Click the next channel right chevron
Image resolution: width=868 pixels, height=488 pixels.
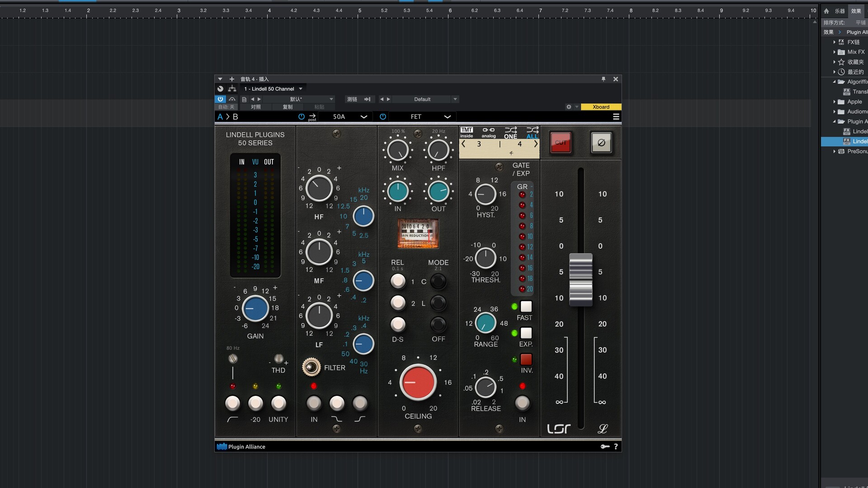point(536,144)
